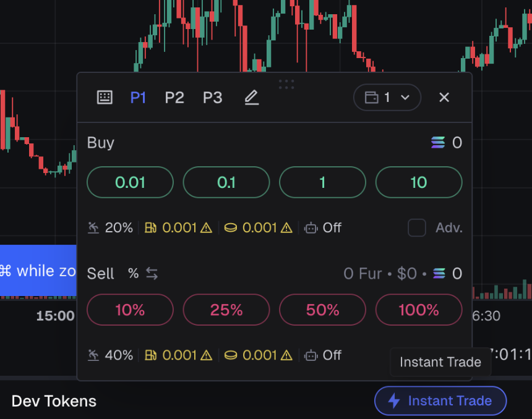Open the wallet selector dropdown showing 1
Image resolution: width=532 pixels, height=419 pixels.
(x=387, y=97)
